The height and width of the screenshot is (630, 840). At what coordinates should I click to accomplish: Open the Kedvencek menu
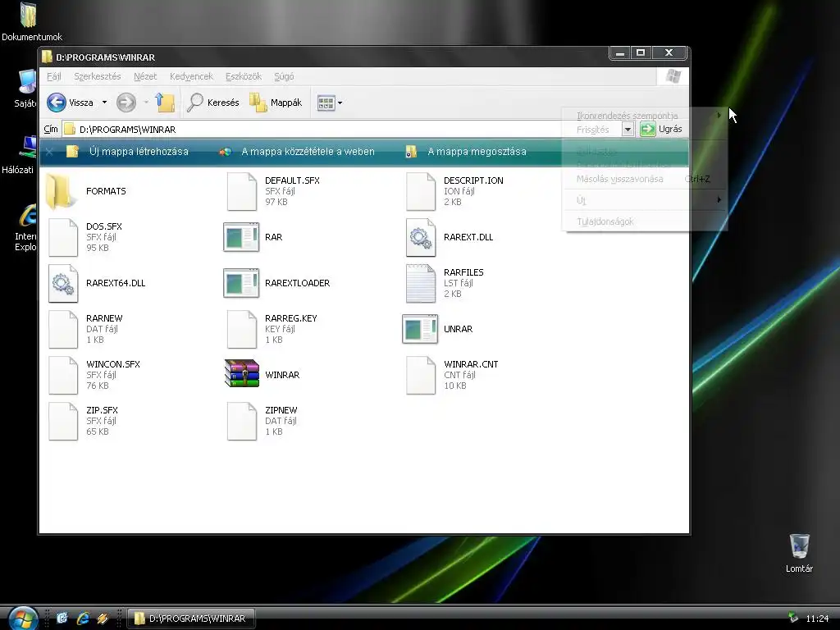(191, 76)
